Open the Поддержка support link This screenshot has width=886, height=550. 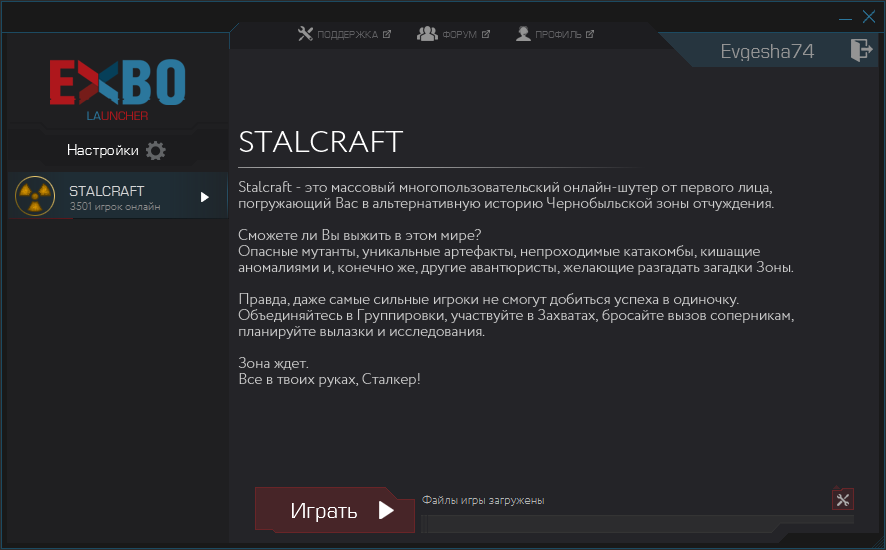tap(344, 34)
